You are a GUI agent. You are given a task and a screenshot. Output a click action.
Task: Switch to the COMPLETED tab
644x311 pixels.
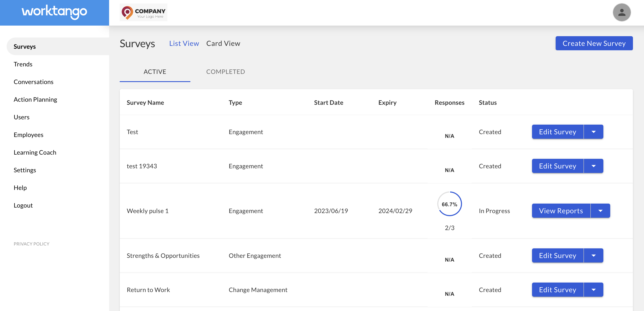[x=225, y=72]
